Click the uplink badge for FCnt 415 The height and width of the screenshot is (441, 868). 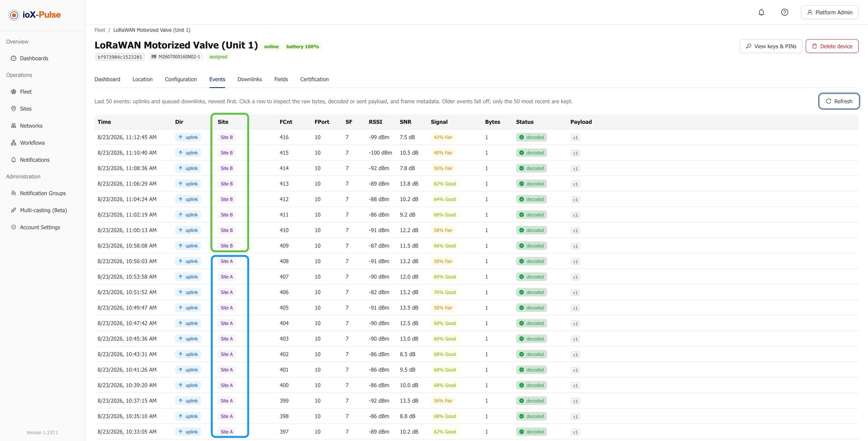coord(188,153)
